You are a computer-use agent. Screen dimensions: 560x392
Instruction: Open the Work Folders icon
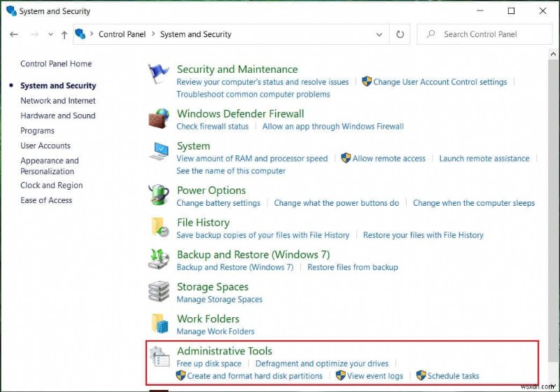159,324
